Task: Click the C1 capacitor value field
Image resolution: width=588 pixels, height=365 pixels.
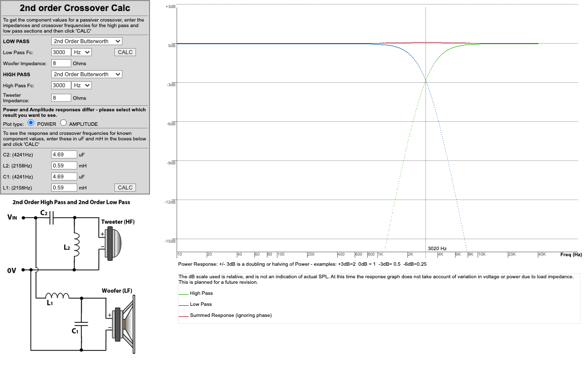Action: [x=64, y=176]
